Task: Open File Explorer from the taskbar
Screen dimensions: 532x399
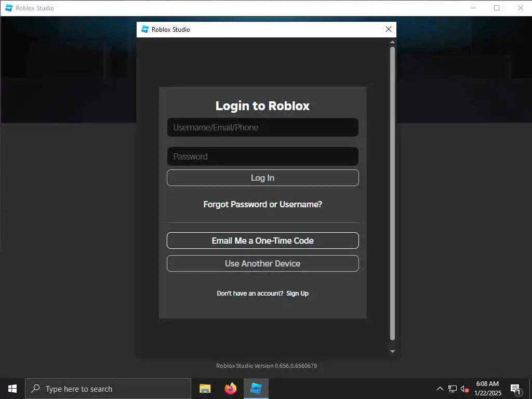Action: pos(205,389)
